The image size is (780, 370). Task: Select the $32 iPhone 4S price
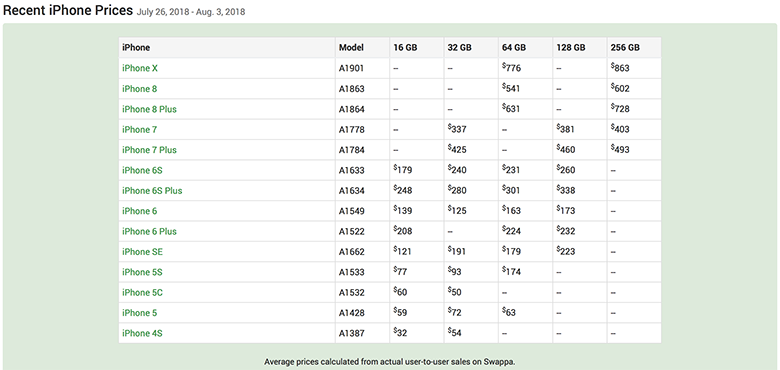pyautogui.click(x=400, y=333)
